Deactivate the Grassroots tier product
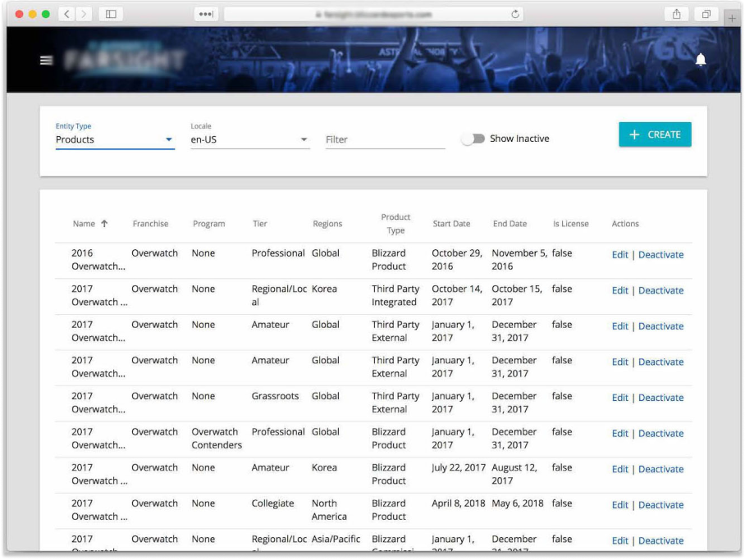 [661, 398]
